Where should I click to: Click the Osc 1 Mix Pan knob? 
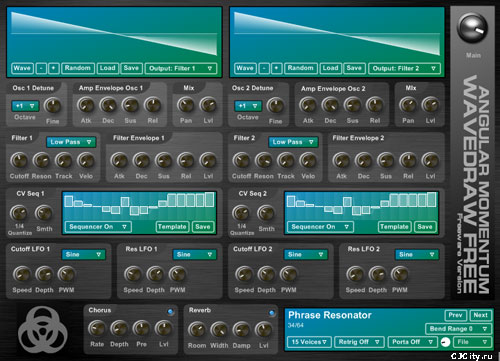[186, 105]
